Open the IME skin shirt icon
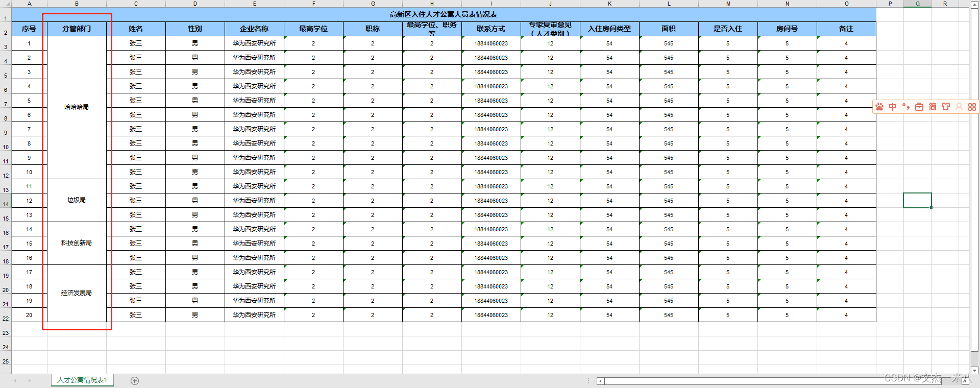The width and height of the screenshot is (980, 388). click(x=946, y=107)
